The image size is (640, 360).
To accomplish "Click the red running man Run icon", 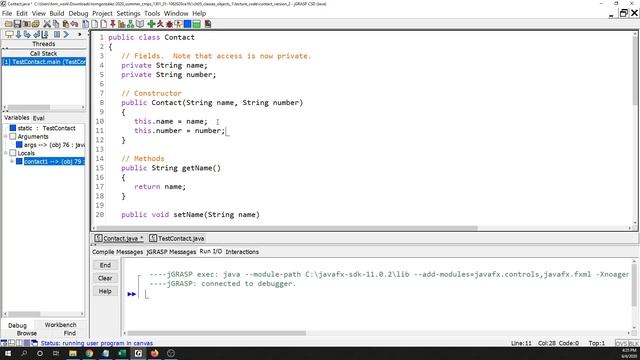I will tap(160, 24).
